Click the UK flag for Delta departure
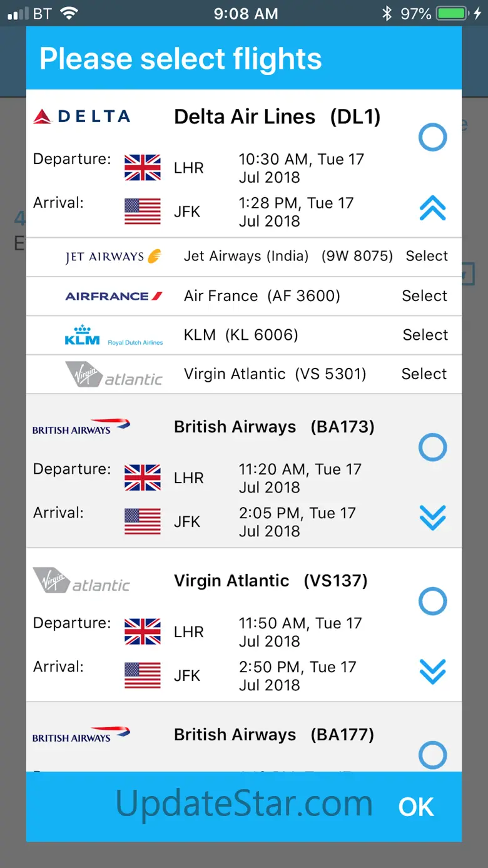The height and width of the screenshot is (868, 488). tap(143, 168)
